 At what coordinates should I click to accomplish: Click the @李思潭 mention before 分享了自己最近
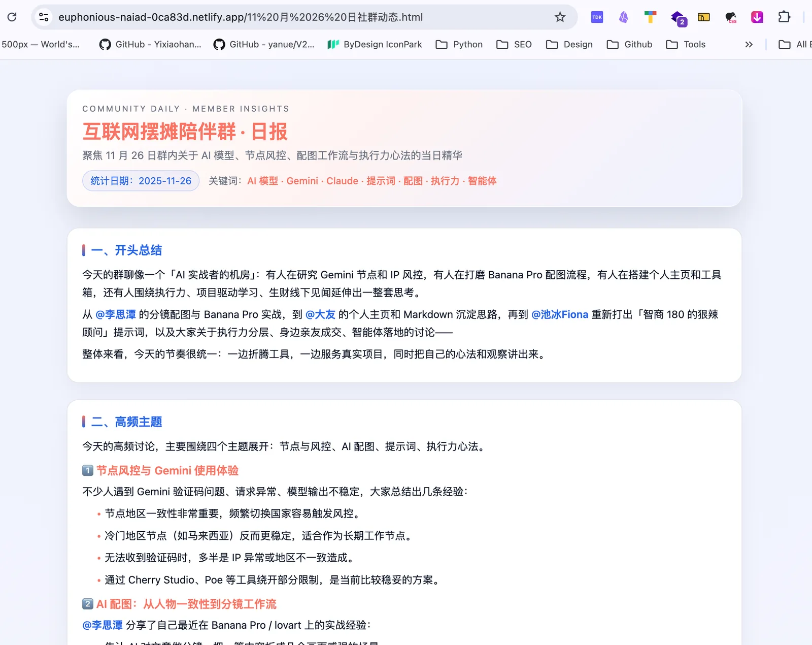coord(103,625)
